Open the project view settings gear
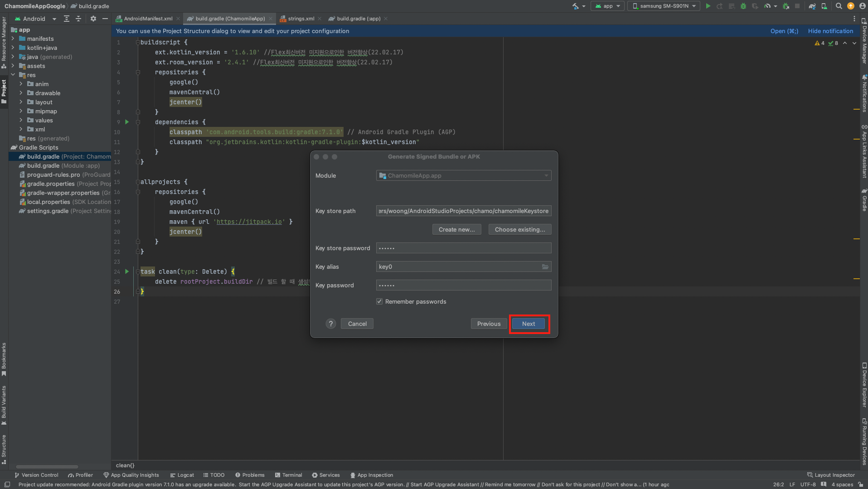868x489 pixels. [93, 19]
